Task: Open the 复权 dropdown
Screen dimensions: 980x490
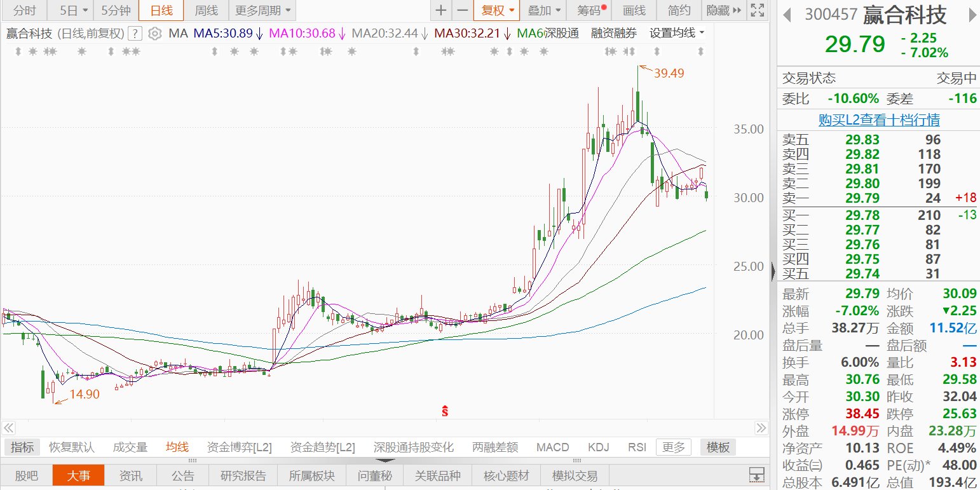Action: click(496, 10)
